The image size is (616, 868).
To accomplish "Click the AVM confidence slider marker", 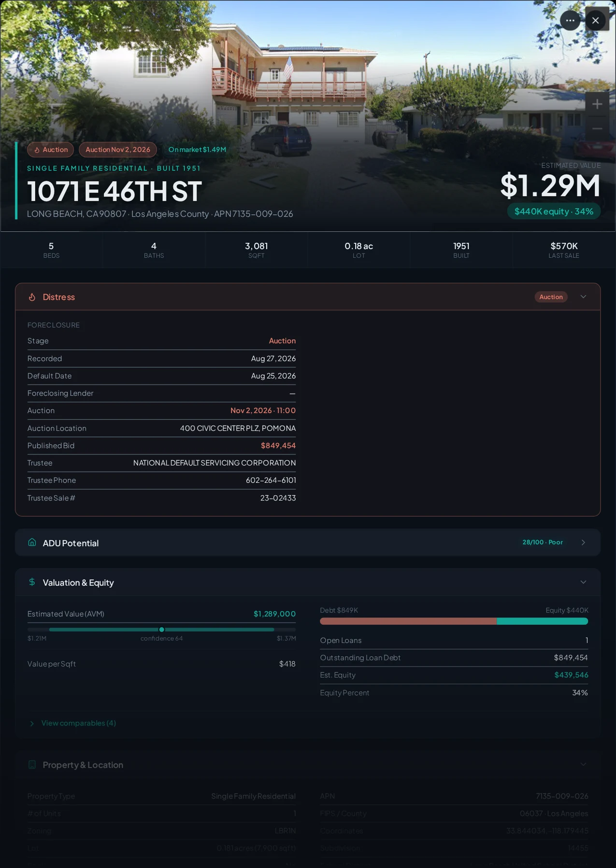I will pos(161,630).
